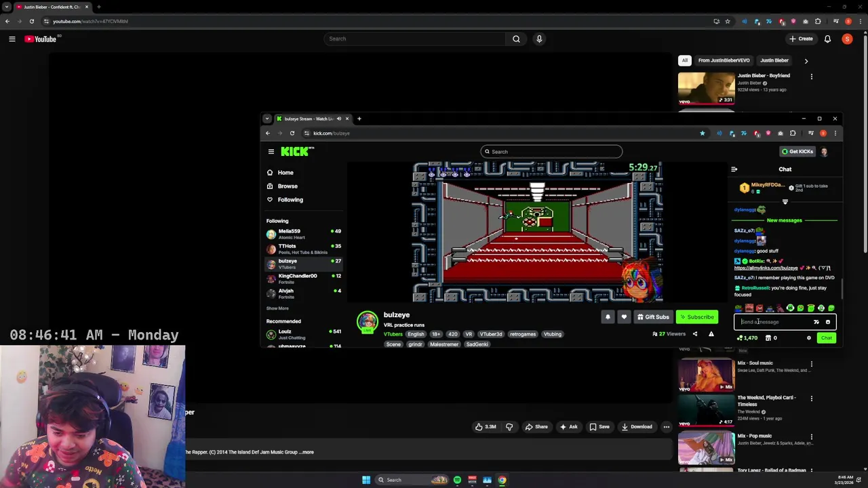
Task: Click the retrogames tag
Action: tap(522, 334)
